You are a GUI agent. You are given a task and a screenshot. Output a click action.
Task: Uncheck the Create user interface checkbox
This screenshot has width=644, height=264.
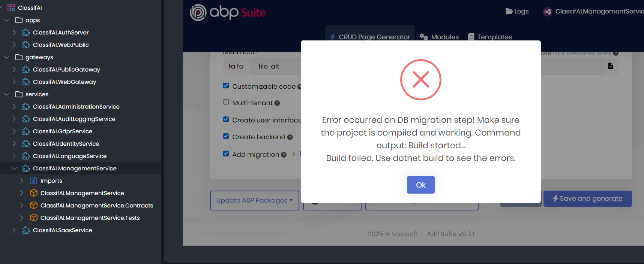(x=226, y=119)
